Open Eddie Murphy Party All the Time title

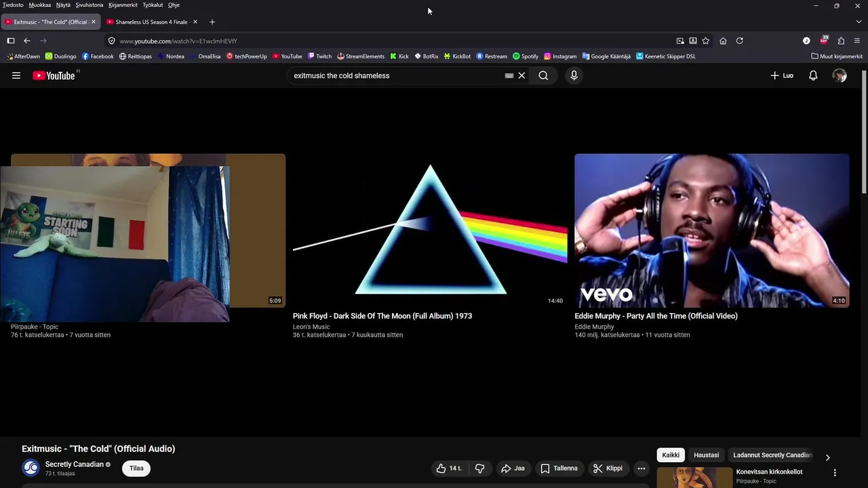[x=656, y=316]
